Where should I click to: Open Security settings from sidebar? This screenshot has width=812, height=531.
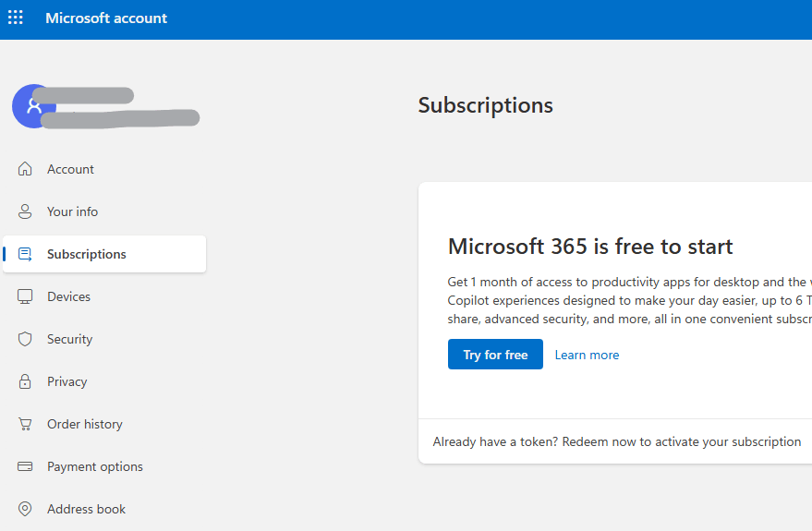(x=69, y=339)
